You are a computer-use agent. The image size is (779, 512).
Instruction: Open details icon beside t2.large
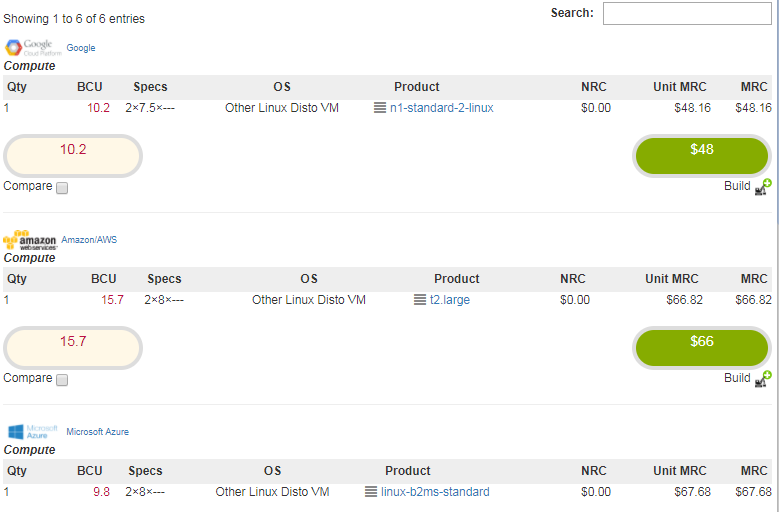tap(420, 300)
